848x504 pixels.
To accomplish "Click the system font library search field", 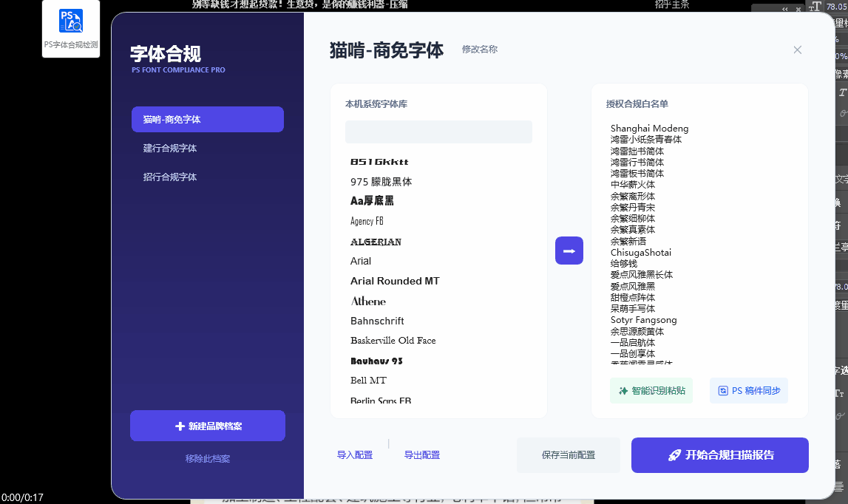I will click(x=438, y=132).
